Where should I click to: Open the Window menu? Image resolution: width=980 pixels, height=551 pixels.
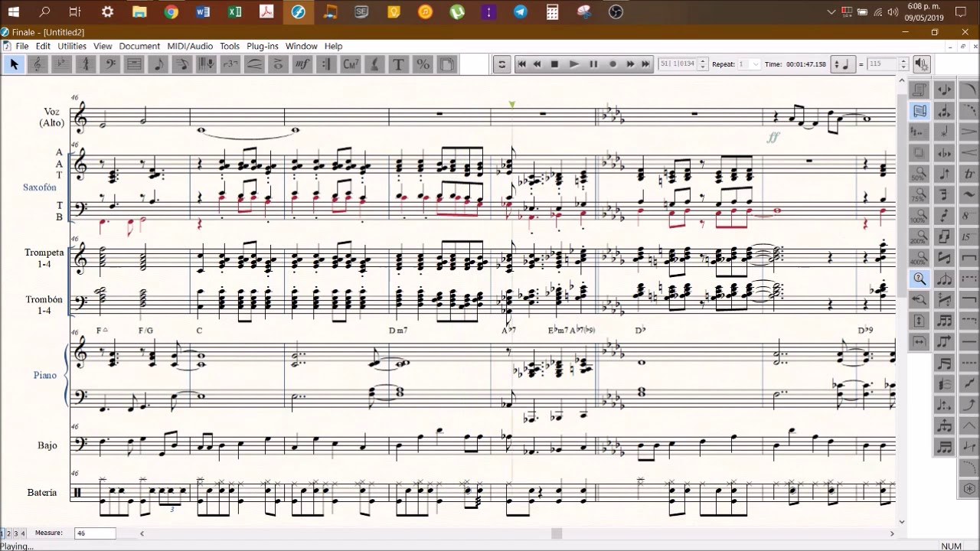pos(302,46)
